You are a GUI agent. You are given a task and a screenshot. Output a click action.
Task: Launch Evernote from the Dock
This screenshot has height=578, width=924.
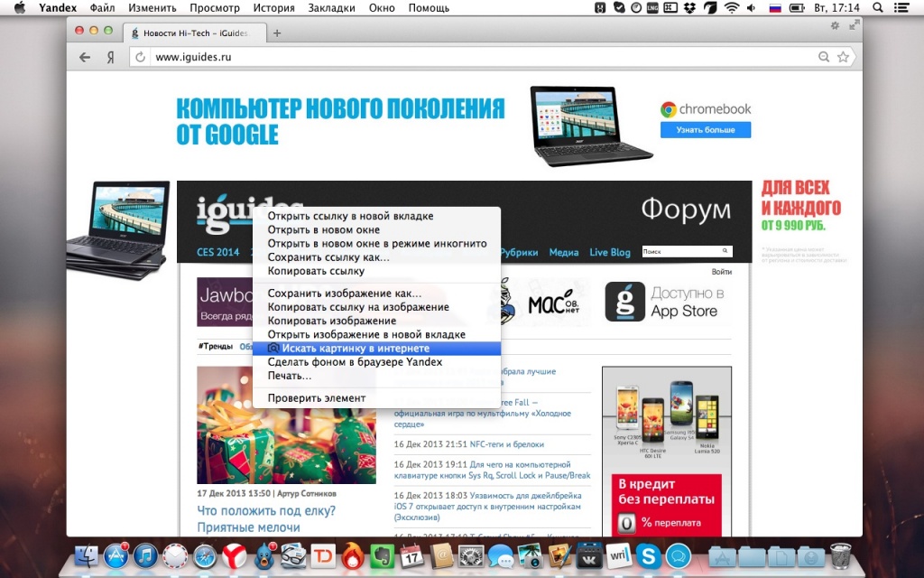382,556
